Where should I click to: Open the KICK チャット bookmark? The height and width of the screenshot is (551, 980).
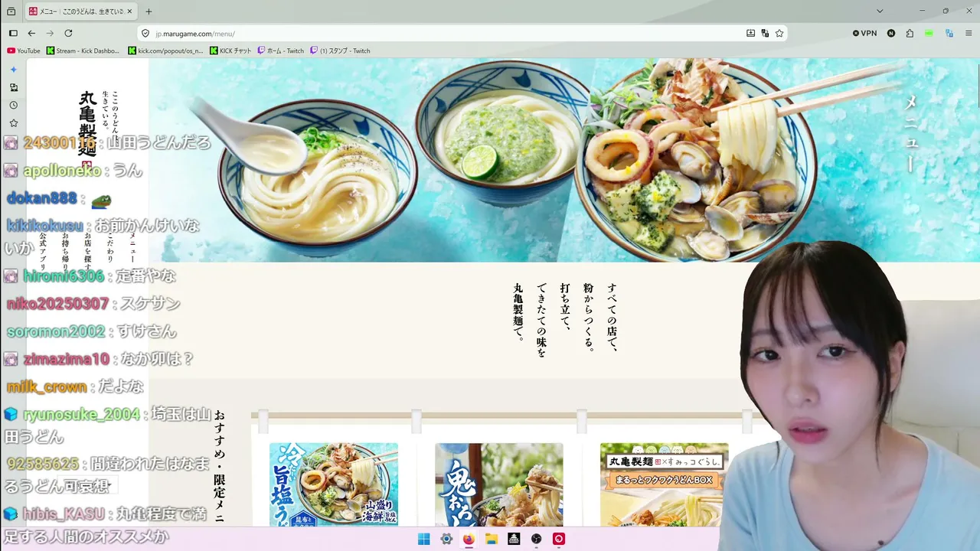tap(230, 51)
